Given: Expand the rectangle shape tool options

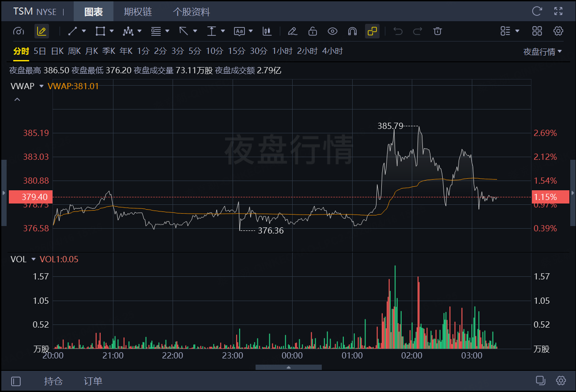Looking at the screenshot, I should 112,31.
